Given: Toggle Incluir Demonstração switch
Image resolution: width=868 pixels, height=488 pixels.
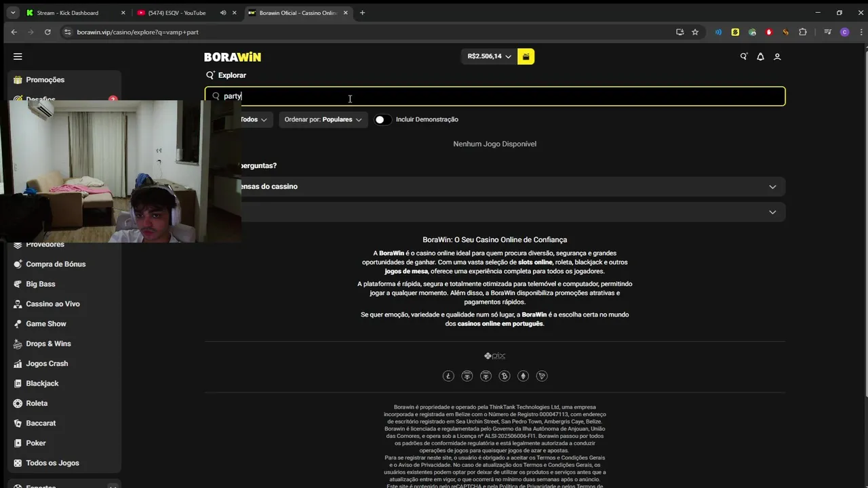Looking at the screenshot, I should click(x=382, y=120).
